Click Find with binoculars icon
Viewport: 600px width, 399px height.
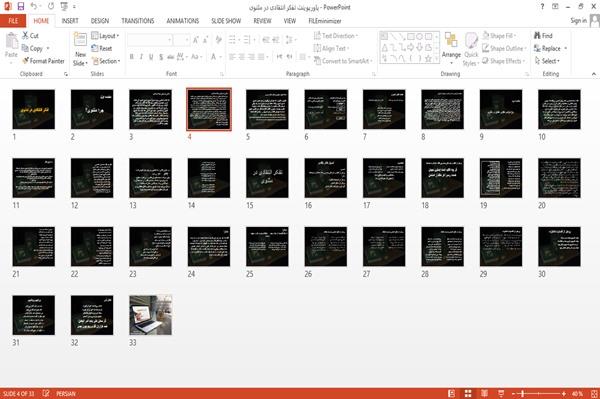point(543,36)
